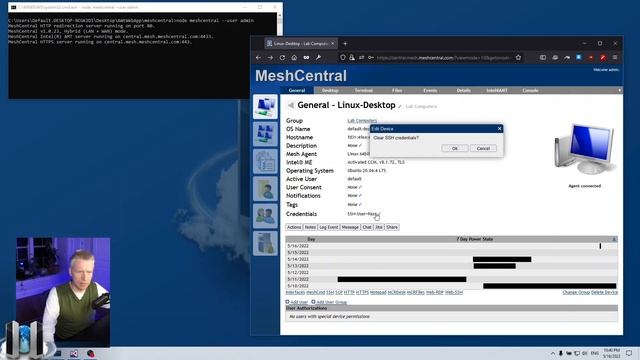Image resolution: width=640 pixels, height=360 pixels.
Task: Edit the Notifications field pencil
Action: point(360,196)
